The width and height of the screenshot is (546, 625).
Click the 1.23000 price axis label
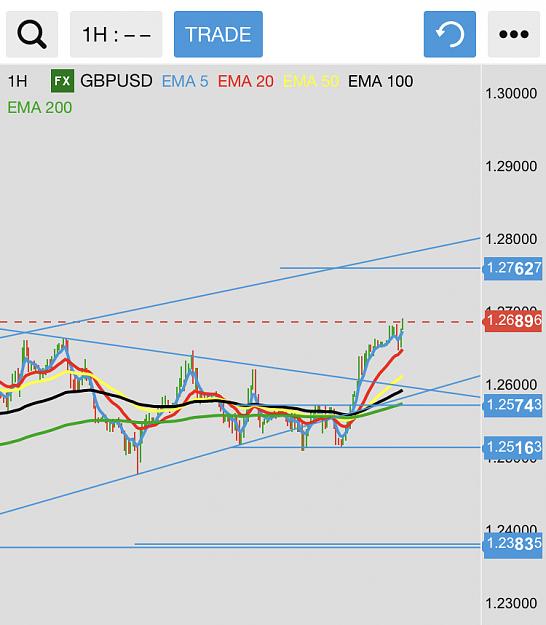[511, 603]
